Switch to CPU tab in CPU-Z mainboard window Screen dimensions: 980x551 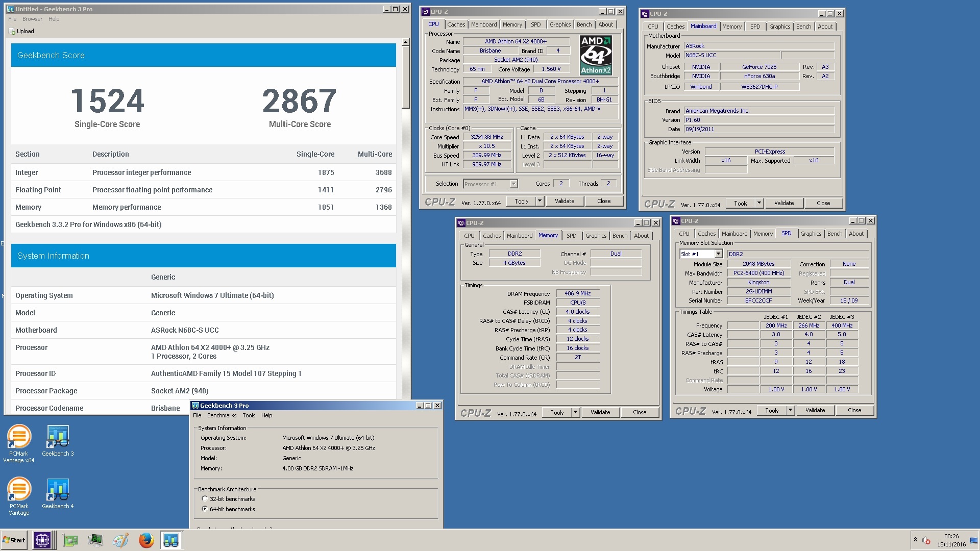(x=653, y=27)
